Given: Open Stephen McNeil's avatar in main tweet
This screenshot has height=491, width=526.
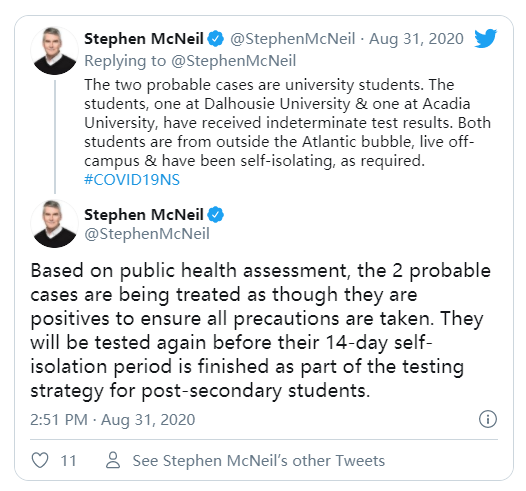Looking at the screenshot, I should click(54, 224).
